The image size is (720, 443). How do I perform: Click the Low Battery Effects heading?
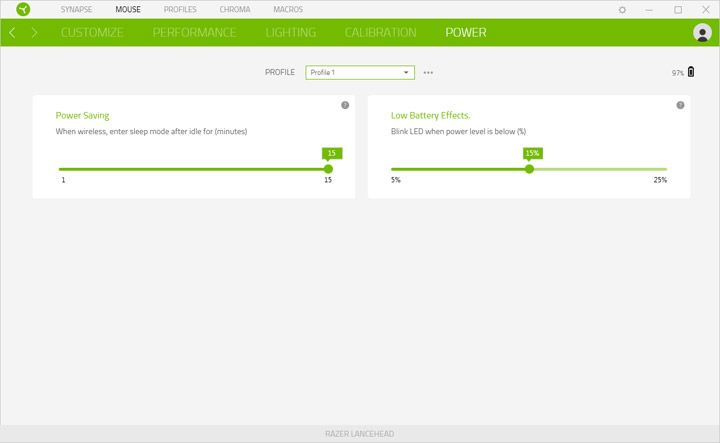tap(430, 116)
